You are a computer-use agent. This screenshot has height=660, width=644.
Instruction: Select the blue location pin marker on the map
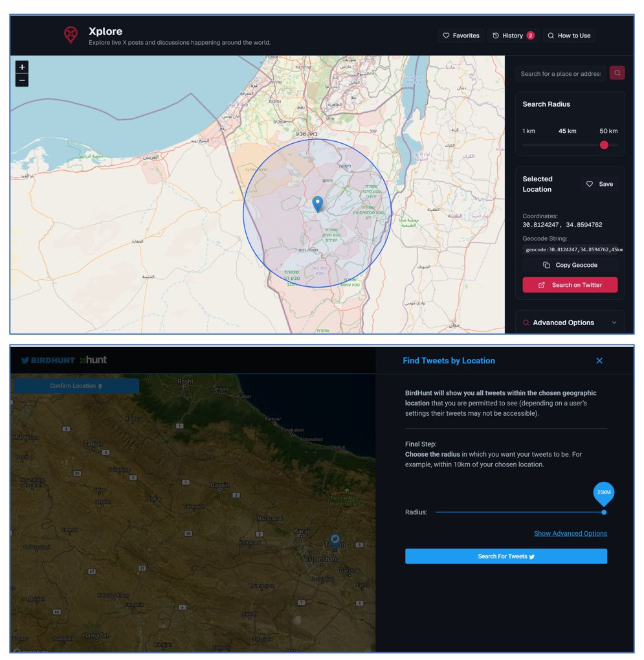318,204
